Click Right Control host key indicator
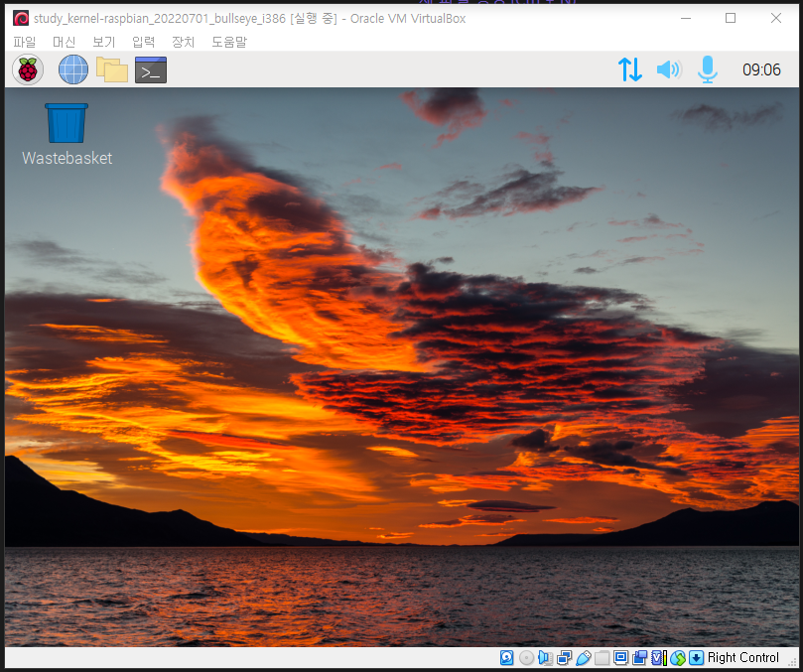803x672 pixels. point(742,657)
